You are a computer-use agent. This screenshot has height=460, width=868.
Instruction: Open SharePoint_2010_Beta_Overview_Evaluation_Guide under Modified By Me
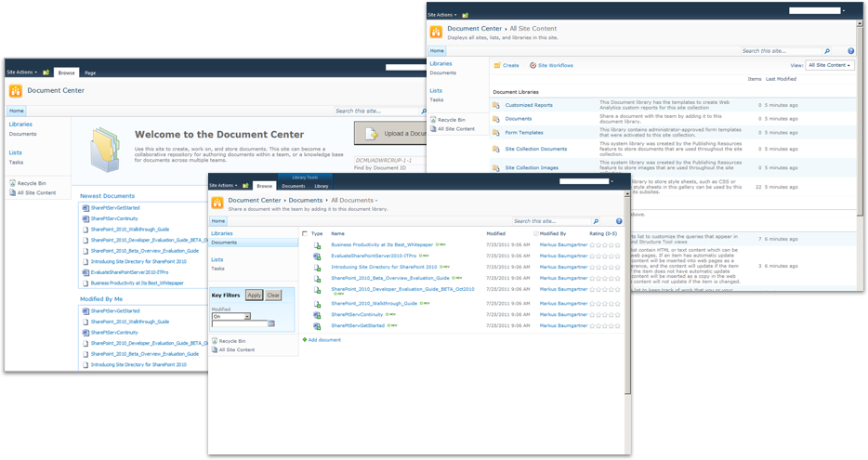coord(144,354)
